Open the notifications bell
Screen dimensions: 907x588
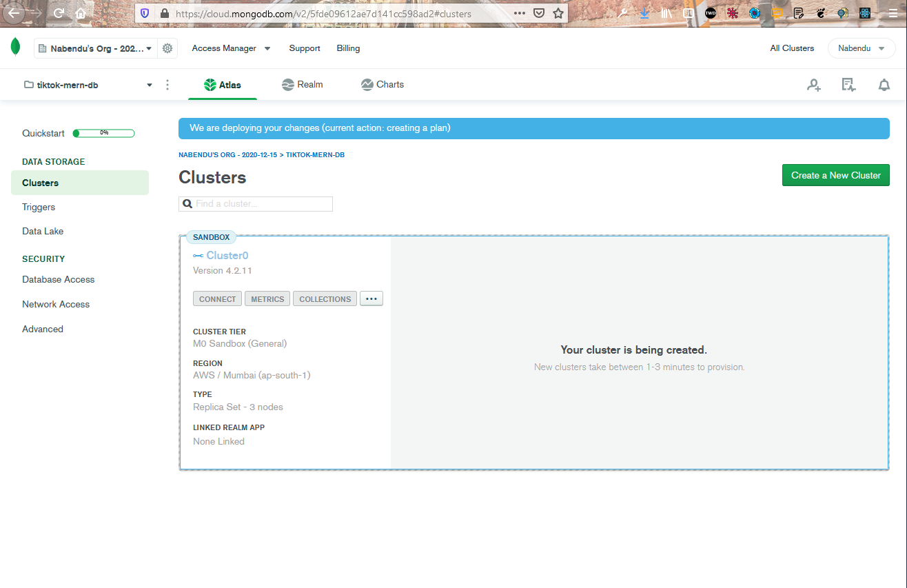tap(884, 85)
